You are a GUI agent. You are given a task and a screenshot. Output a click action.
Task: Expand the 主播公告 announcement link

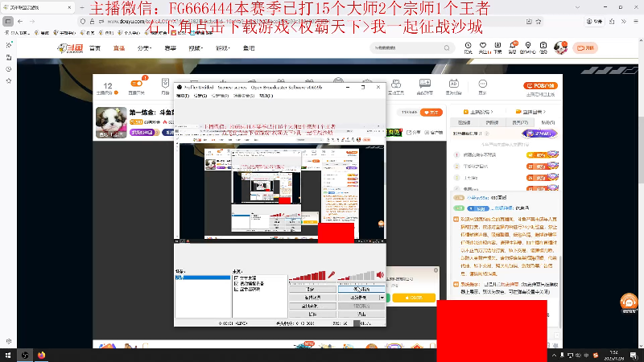(478, 112)
